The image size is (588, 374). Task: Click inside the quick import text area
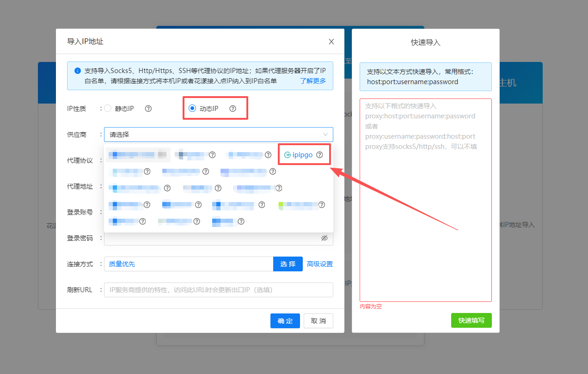(425, 199)
